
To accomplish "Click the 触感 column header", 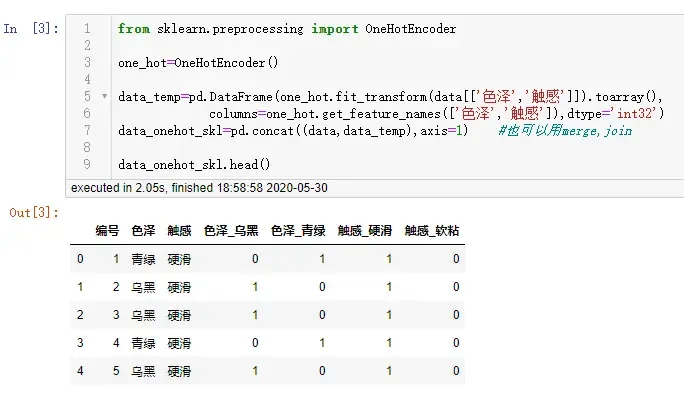I will [179, 230].
